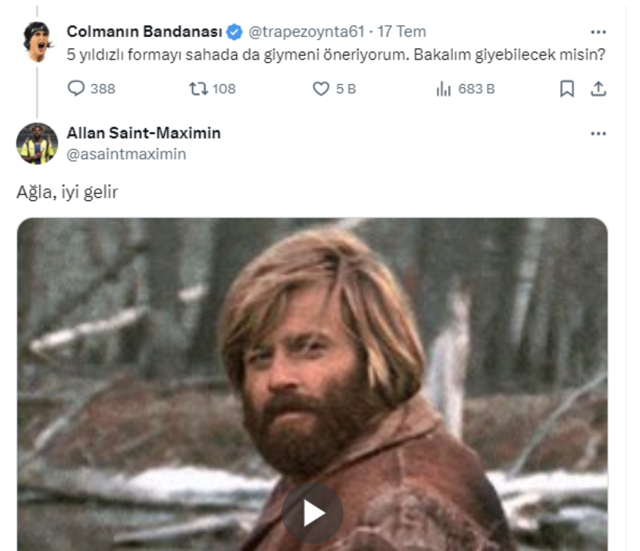
Task: Open Allan Saint-Maximin's profile picture
Action: click(x=37, y=144)
